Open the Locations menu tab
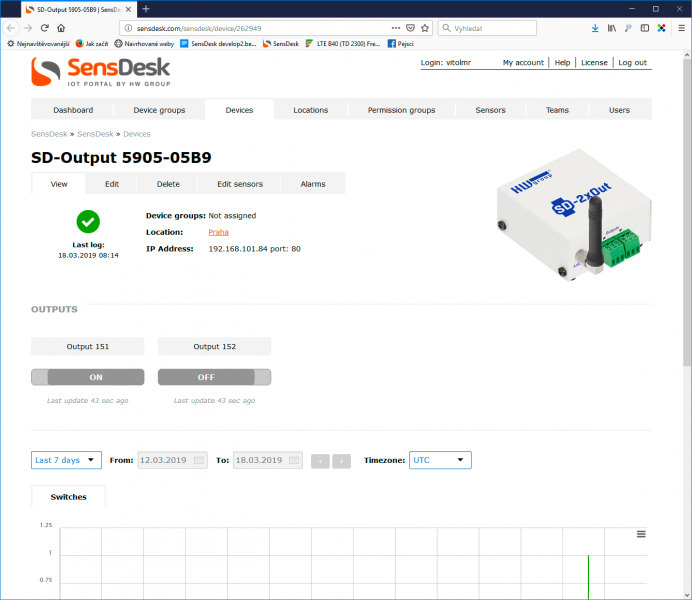Screen dimensions: 692x600 [311, 110]
